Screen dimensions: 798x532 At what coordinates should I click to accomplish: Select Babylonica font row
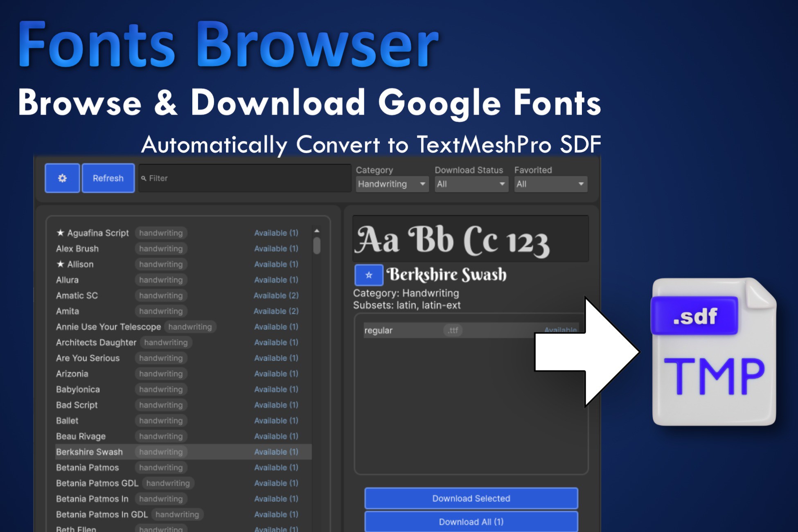[183, 389]
